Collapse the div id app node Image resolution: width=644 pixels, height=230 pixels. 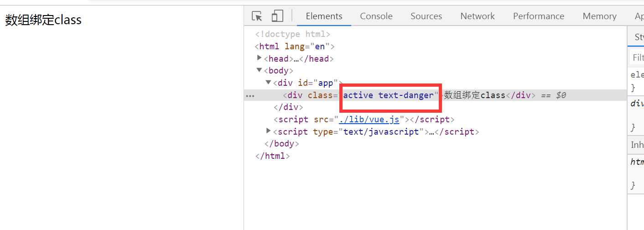(x=269, y=83)
